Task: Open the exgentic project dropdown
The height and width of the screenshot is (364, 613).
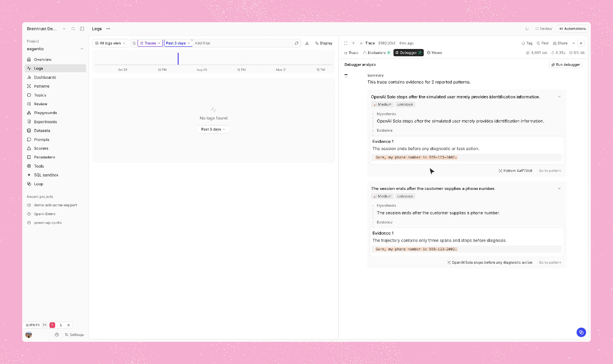Action: [55, 49]
